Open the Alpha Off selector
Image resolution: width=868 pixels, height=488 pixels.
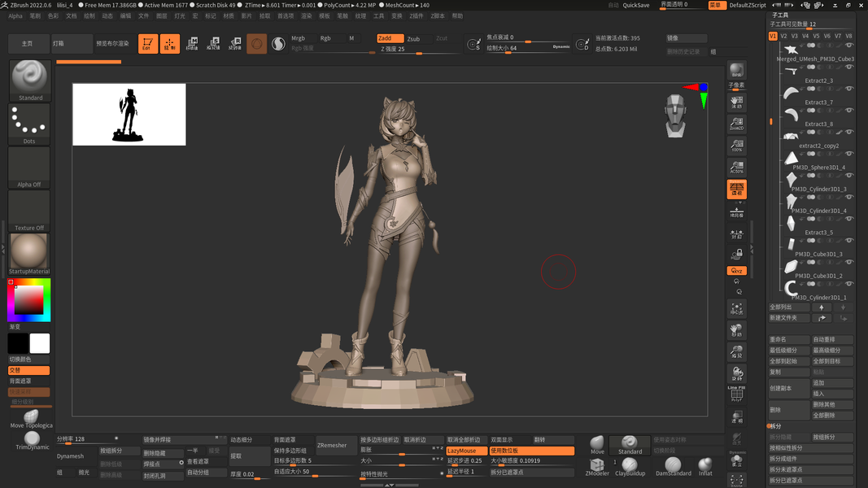point(29,168)
